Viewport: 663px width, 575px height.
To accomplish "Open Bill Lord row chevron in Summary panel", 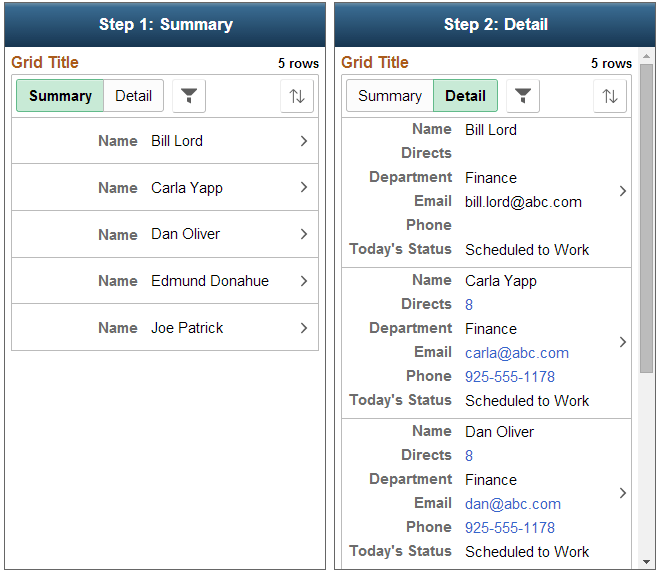I will [304, 141].
